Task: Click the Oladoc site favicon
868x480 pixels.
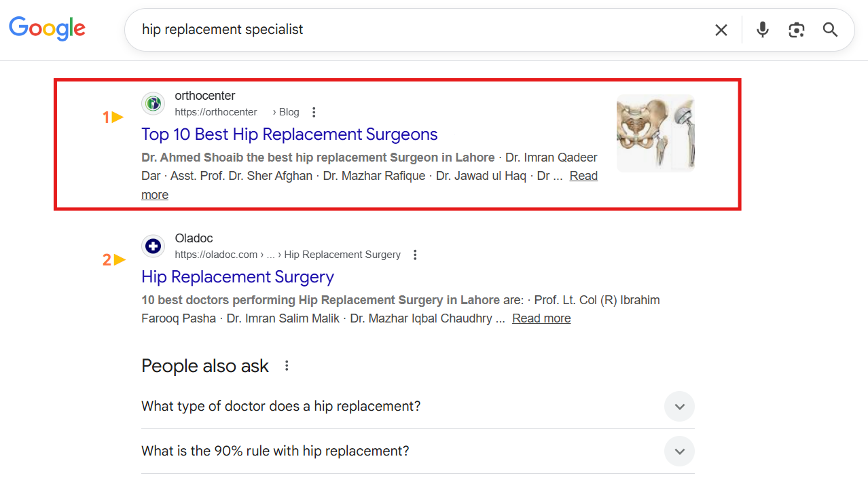Action: pos(153,246)
